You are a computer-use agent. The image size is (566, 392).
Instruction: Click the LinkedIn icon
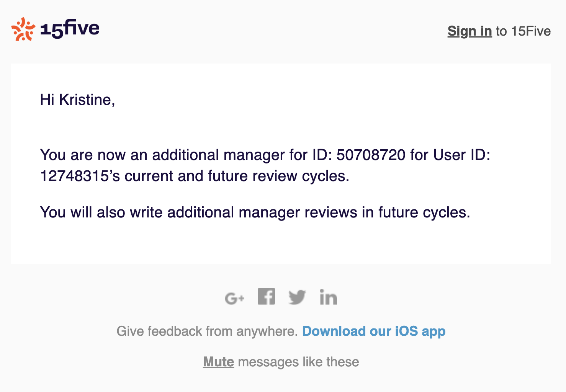(x=329, y=297)
